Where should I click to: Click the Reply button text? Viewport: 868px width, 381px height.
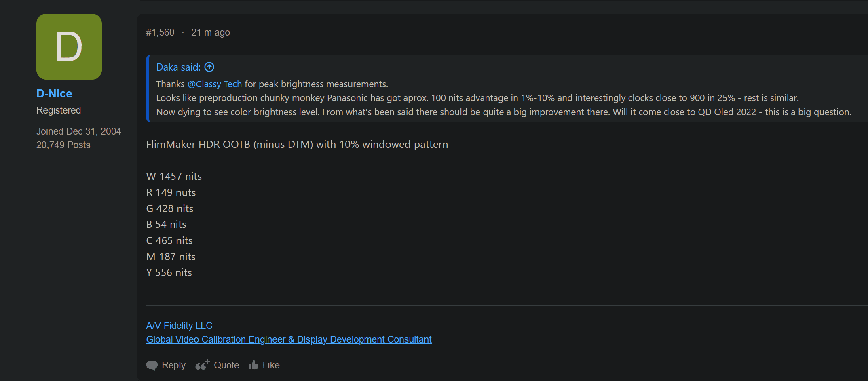(173, 365)
